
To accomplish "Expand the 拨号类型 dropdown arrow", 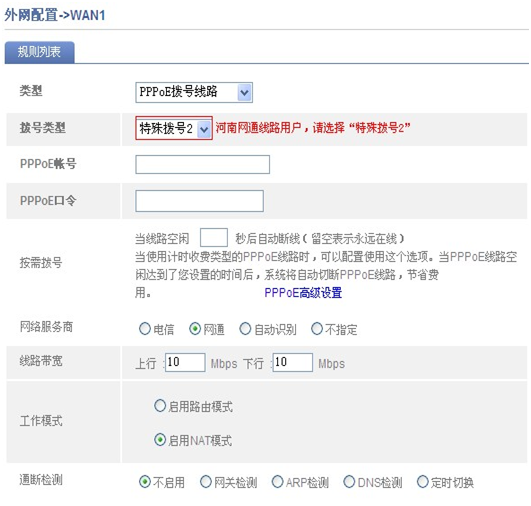I will pyautogui.click(x=204, y=129).
